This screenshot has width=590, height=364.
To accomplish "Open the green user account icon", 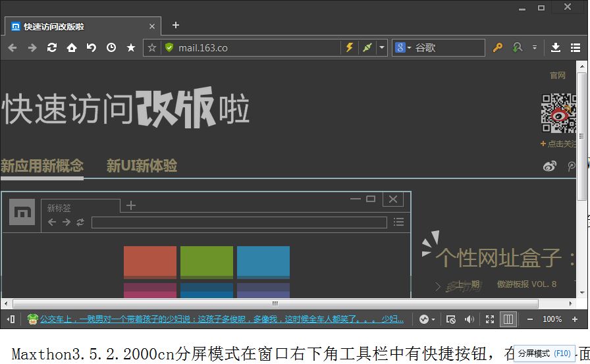I will coord(518,48).
